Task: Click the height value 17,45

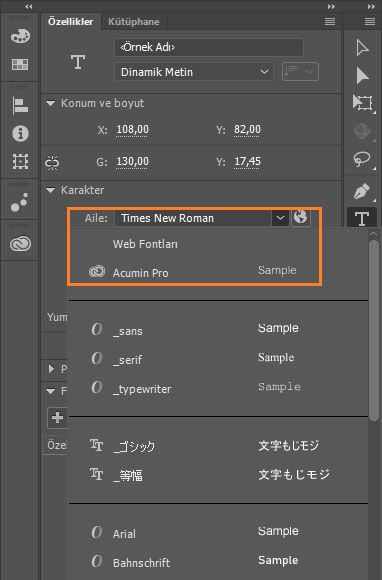Action: coord(247,162)
